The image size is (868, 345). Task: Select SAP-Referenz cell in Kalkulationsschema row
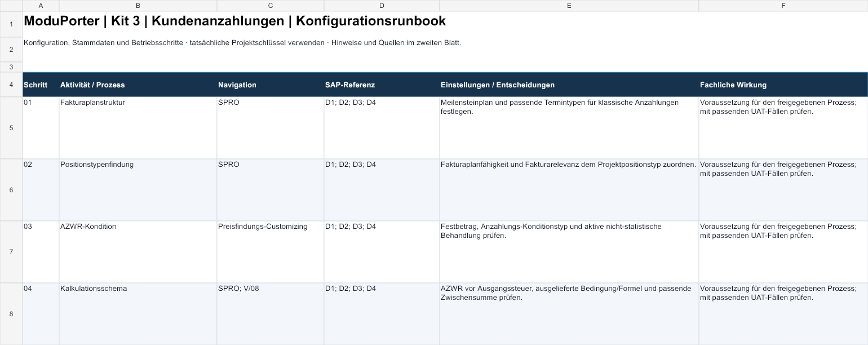(382, 314)
